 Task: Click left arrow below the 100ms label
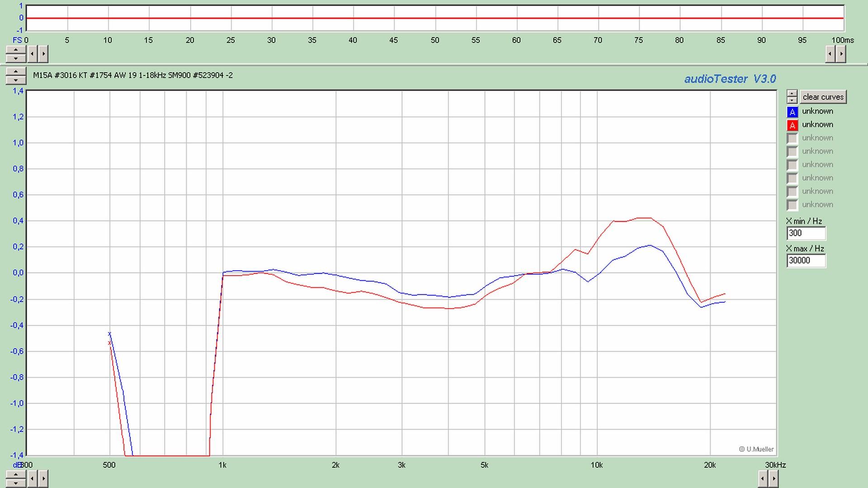click(830, 54)
